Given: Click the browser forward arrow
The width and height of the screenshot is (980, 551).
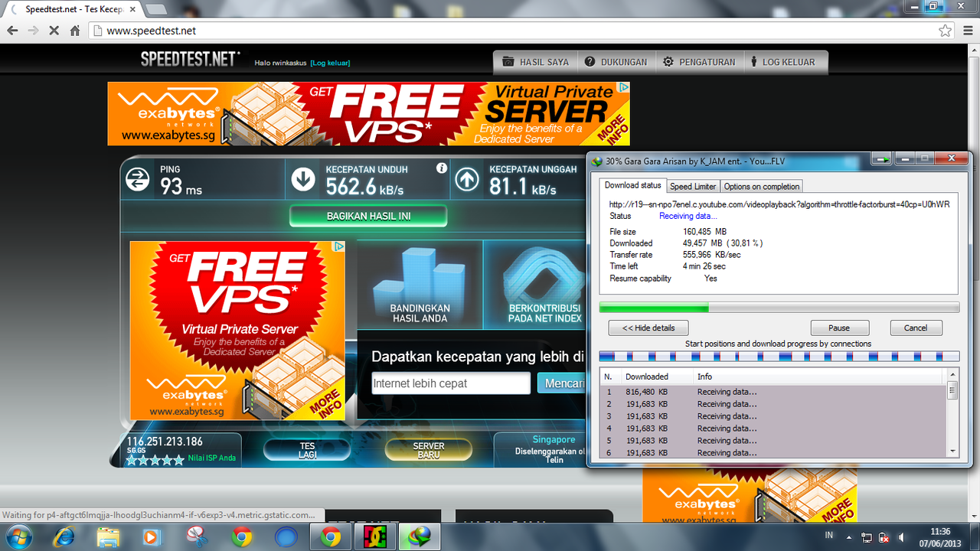Looking at the screenshot, I should coord(33,31).
